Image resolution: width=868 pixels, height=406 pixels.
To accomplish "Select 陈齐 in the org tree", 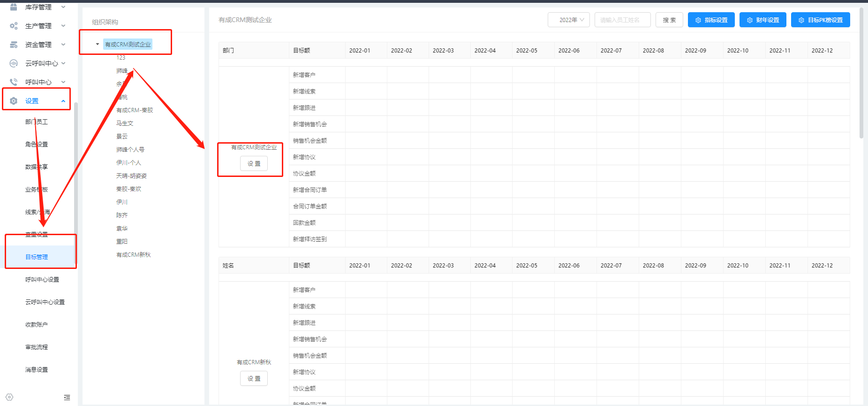I will pos(122,215).
